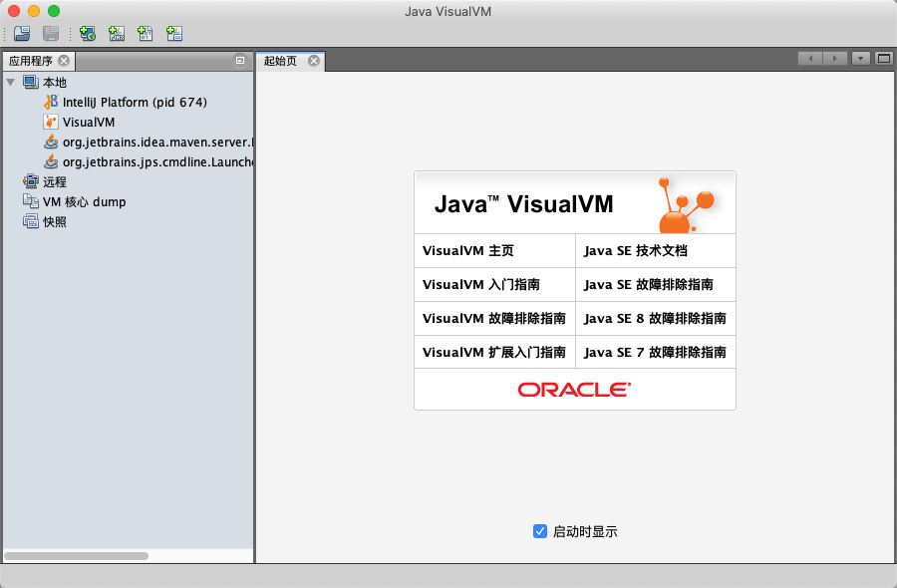Click the VM 核心 dump icon
Viewport: 897px width, 588px height.
31,201
